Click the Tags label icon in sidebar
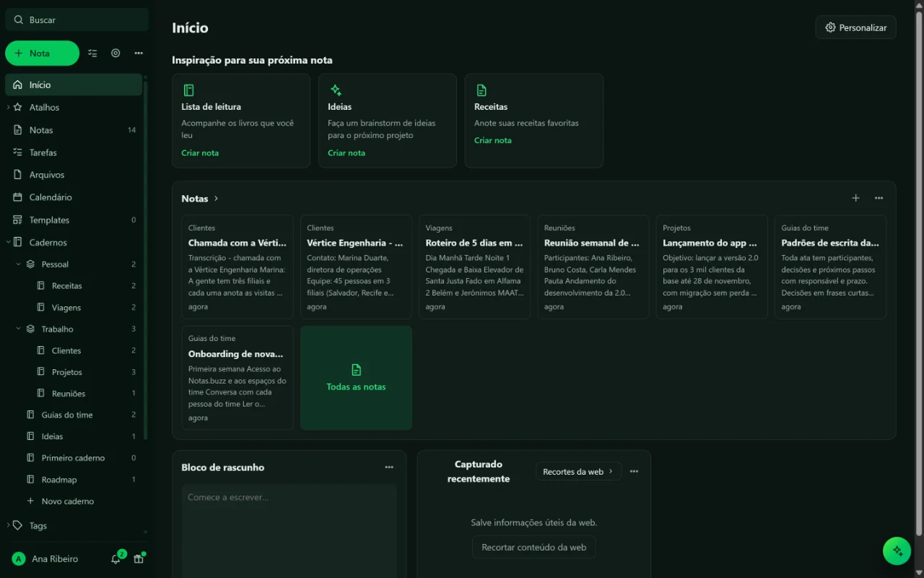 tap(18, 525)
